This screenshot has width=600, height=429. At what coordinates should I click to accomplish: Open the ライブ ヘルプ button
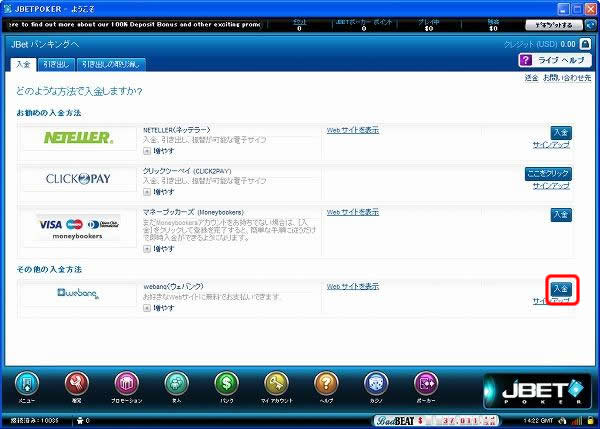pos(555,60)
